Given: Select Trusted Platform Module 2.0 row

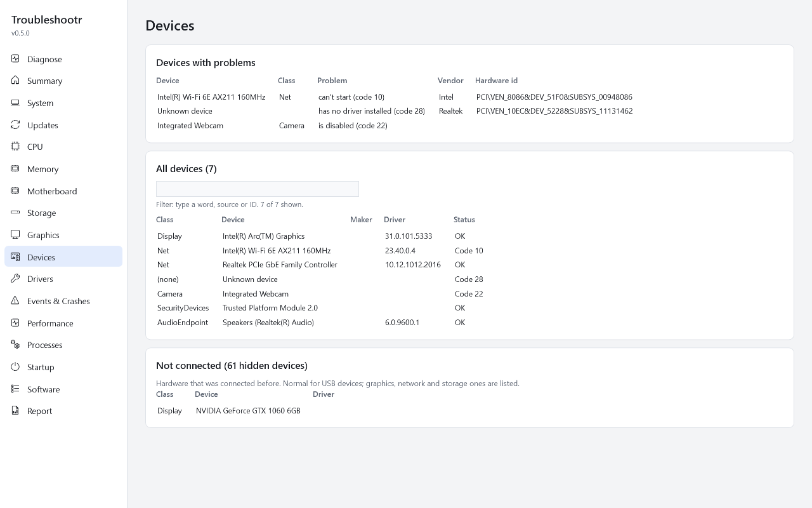Looking at the screenshot, I should (x=320, y=308).
